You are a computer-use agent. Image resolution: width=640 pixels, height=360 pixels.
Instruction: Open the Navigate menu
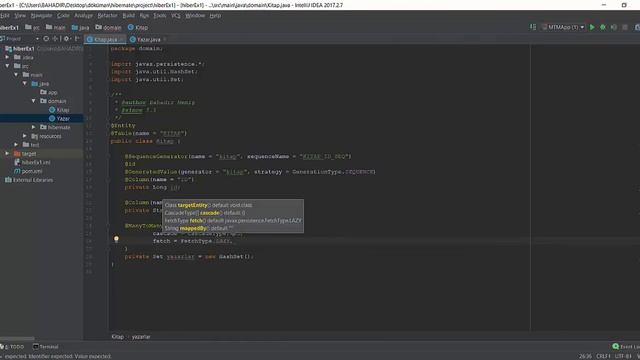(41, 16)
